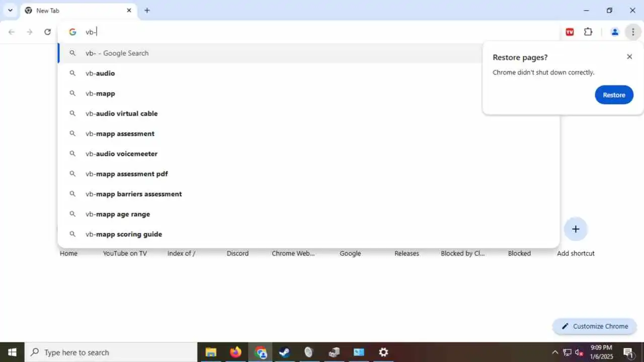644x362 pixels.
Task: Select 'vb- - Google Search' suggestion
Action: [309, 53]
